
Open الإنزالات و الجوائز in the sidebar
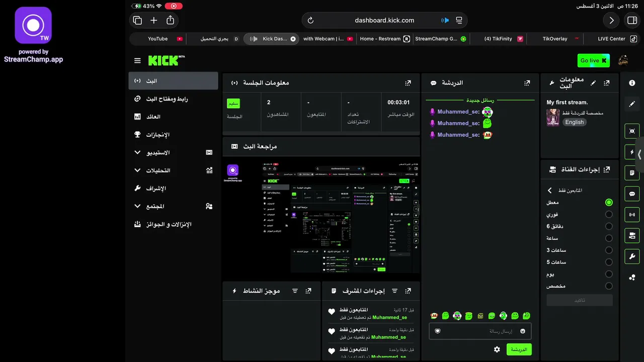click(x=173, y=224)
